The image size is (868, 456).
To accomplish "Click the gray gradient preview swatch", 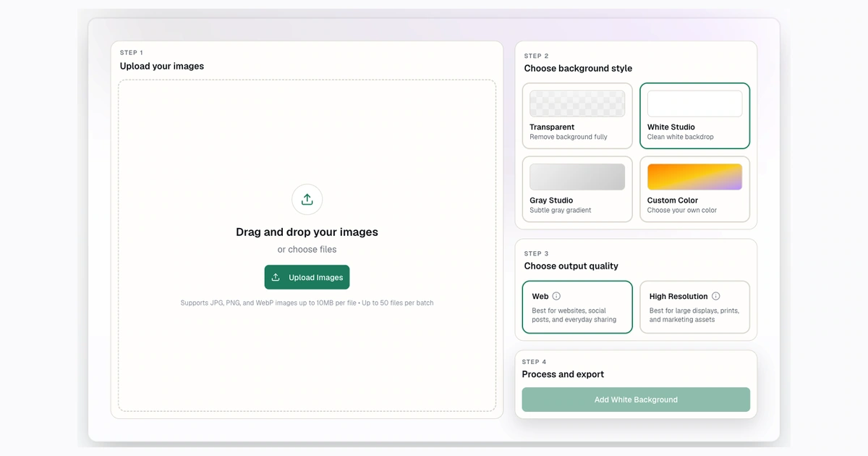I will pyautogui.click(x=577, y=177).
